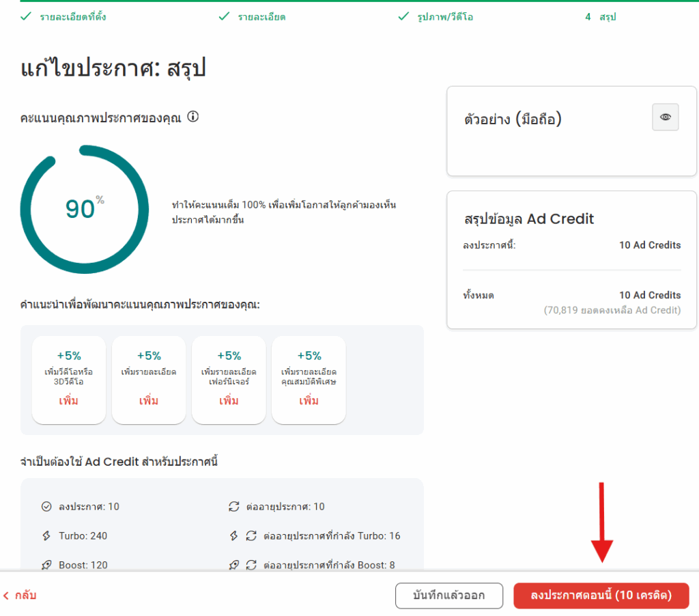
Task: Select the step 4 สรุป tab
Action: pyautogui.click(x=601, y=16)
